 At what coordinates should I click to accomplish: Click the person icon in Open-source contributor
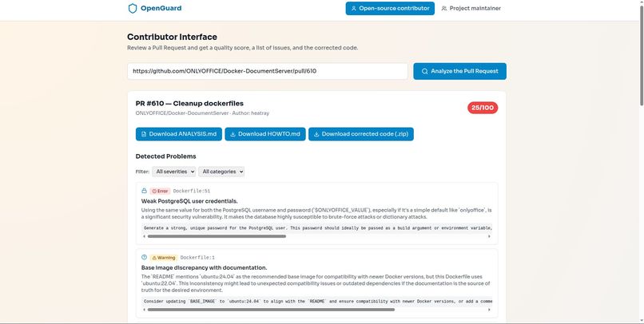pyautogui.click(x=354, y=8)
